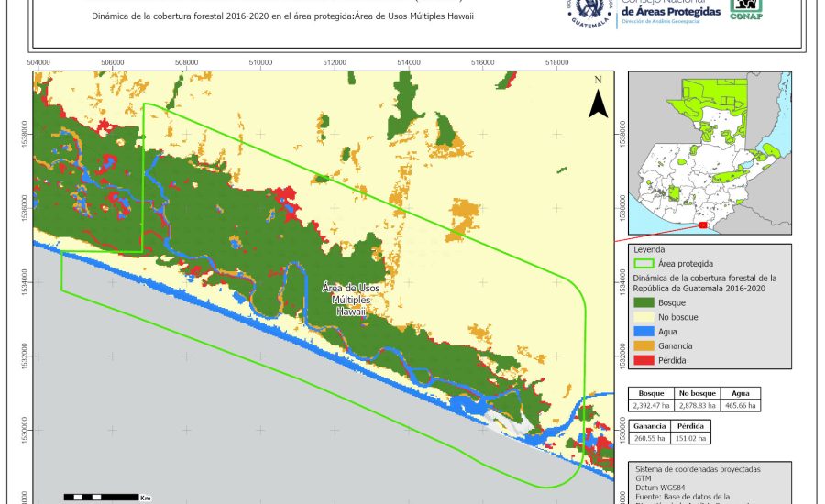Click the green Área protegida legend symbol
Viewport: 825px width, 504px height.
click(643, 263)
